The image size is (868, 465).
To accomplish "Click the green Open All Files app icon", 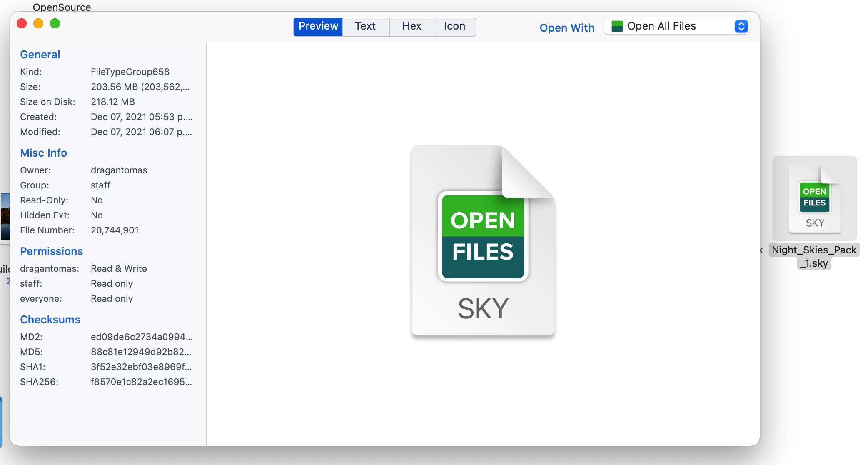I will [x=617, y=26].
